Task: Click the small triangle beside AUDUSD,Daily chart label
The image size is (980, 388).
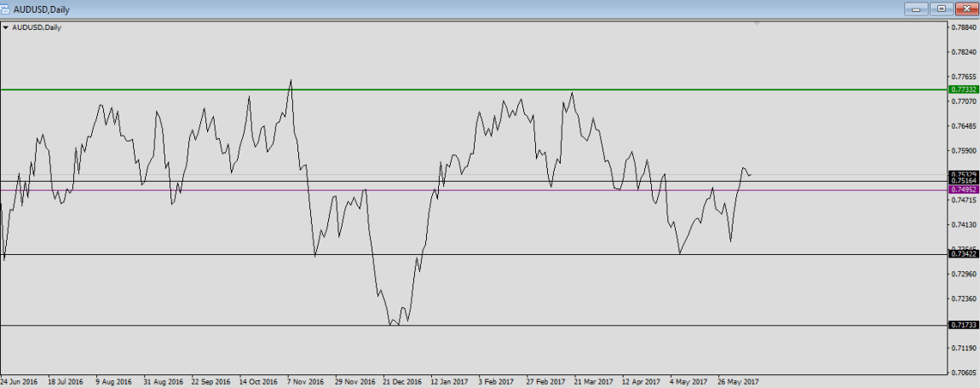Action: (6, 27)
